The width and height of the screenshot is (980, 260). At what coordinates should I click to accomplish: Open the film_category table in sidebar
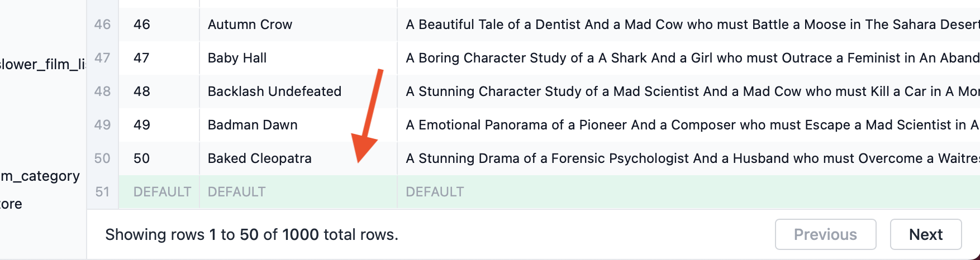(40, 176)
